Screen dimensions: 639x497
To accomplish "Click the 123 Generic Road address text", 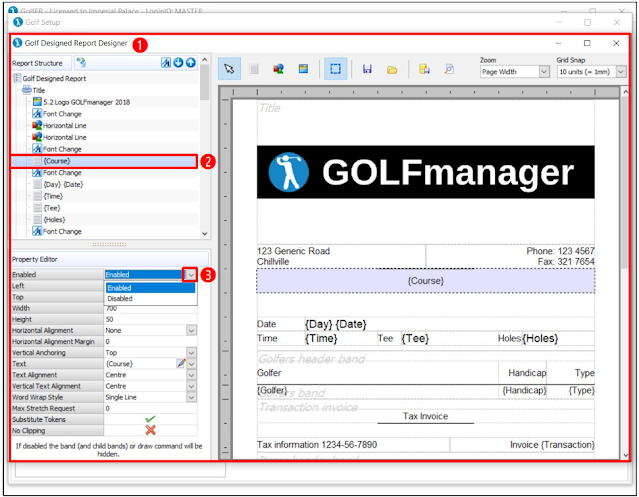I will (x=293, y=251).
